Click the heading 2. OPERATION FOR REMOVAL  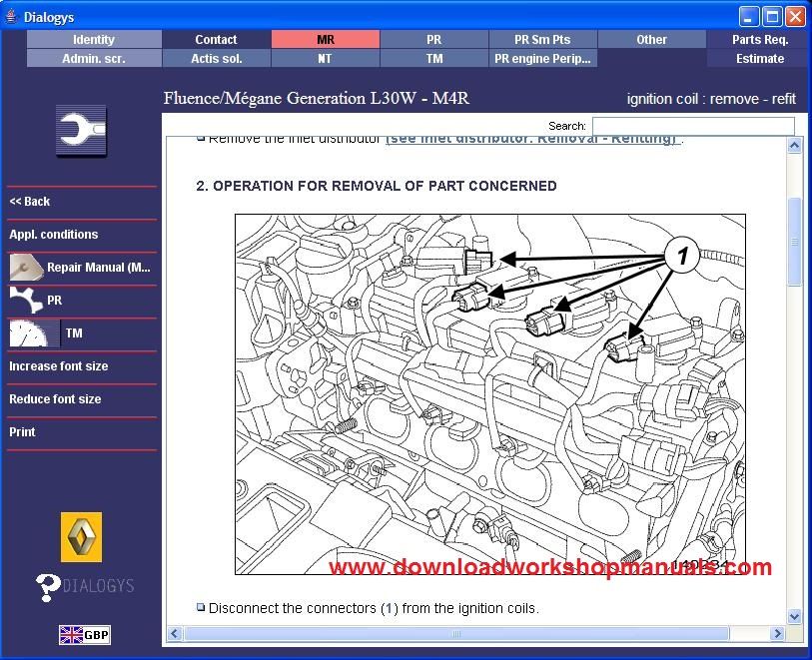[376, 186]
